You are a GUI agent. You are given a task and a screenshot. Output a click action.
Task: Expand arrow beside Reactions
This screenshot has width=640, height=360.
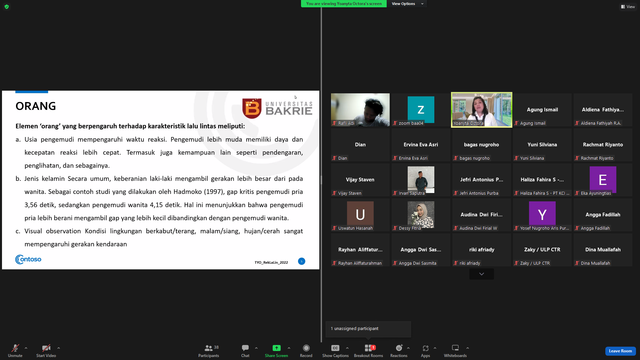[408, 348]
